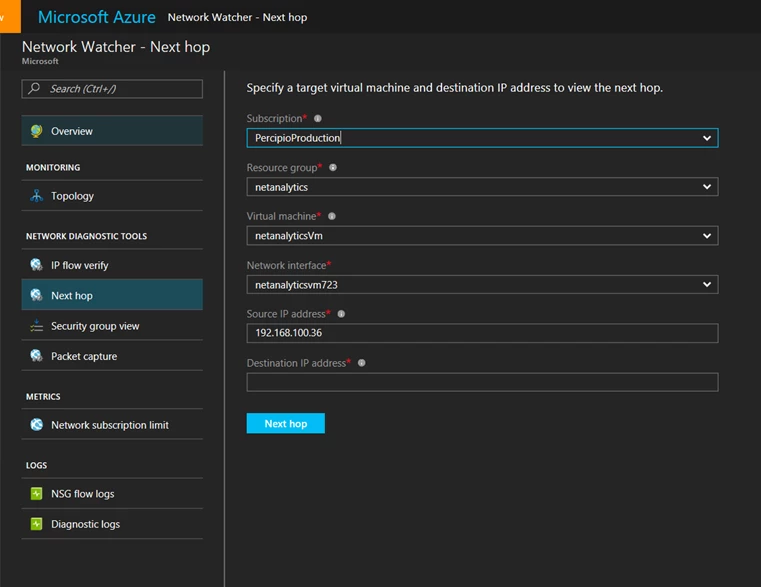Viewport: 761px width, 587px height.
Task: Click the Search (Ctrl+/) field
Action: [112, 89]
